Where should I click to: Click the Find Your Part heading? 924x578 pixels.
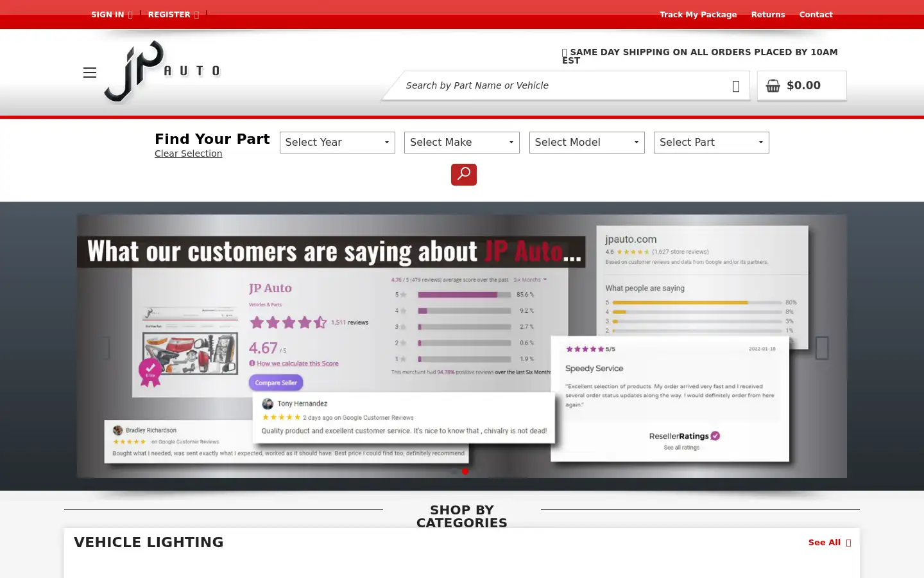point(212,139)
